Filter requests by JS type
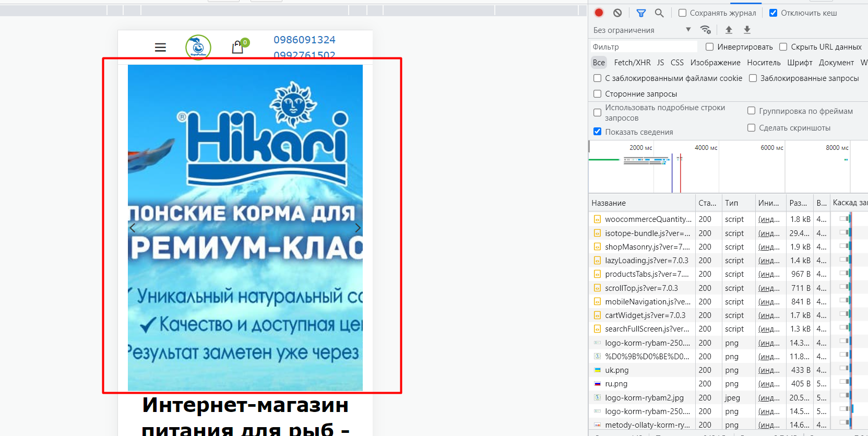The image size is (868, 436). point(660,63)
